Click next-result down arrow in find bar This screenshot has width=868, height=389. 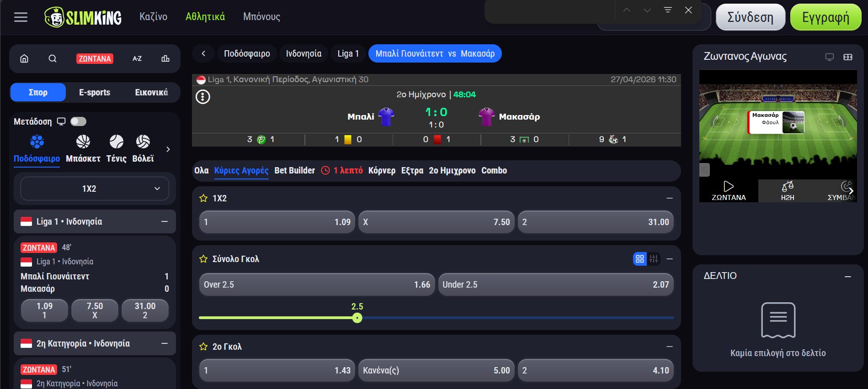pyautogui.click(x=647, y=10)
